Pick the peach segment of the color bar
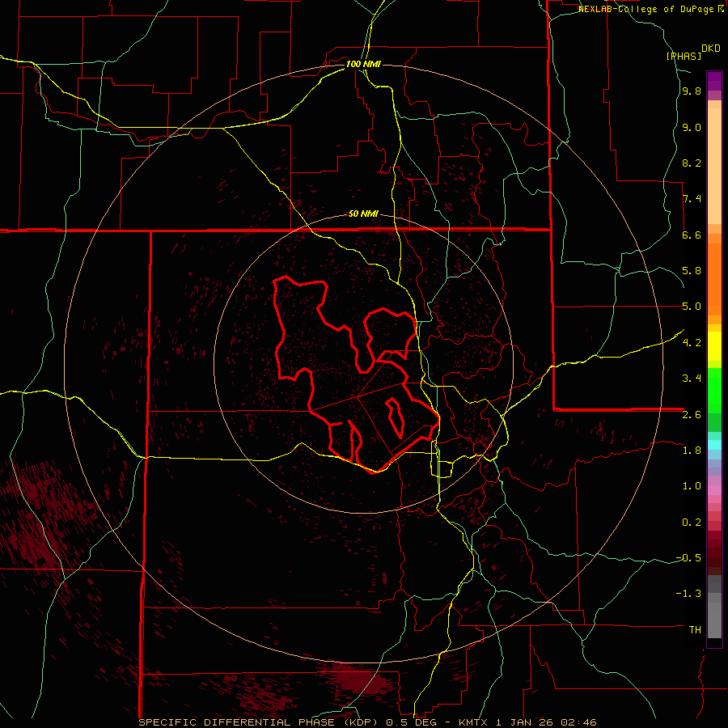The image size is (728, 728). click(714, 166)
